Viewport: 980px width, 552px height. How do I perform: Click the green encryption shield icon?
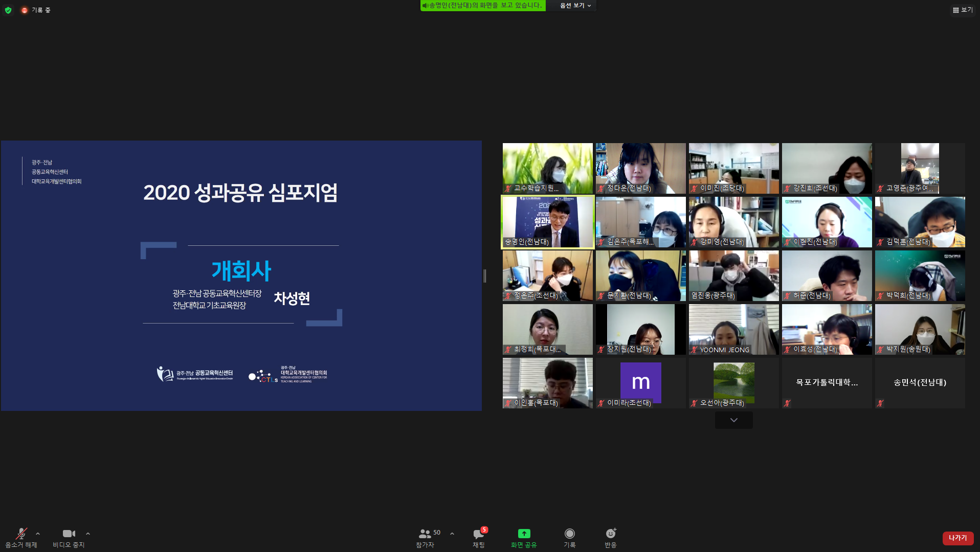8,10
